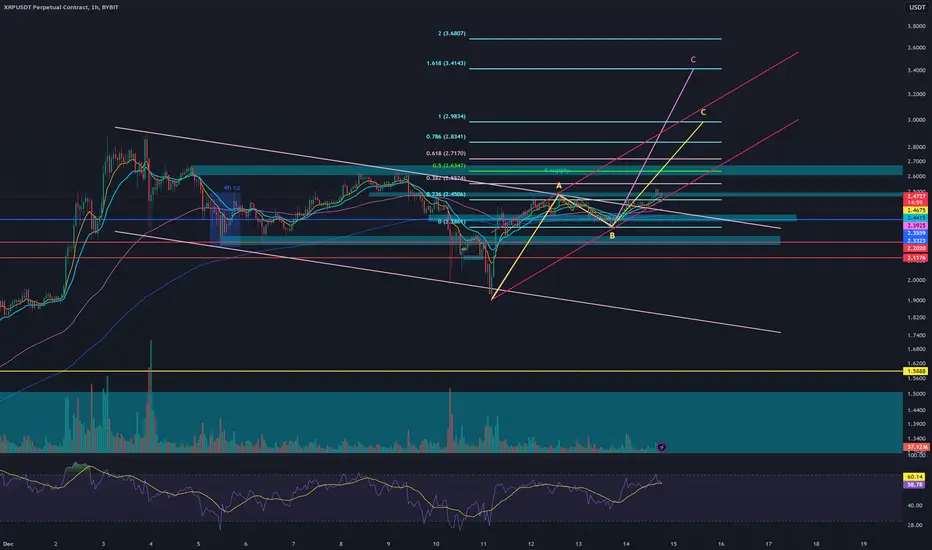This screenshot has width=932, height=550.
Task: Click date 14 on the time axis
Action: pos(626,543)
